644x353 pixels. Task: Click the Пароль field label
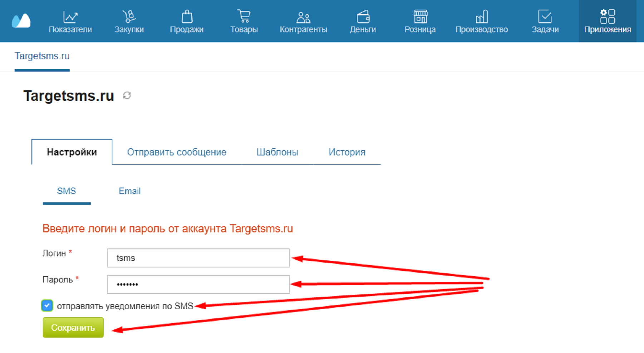pyautogui.click(x=58, y=280)
